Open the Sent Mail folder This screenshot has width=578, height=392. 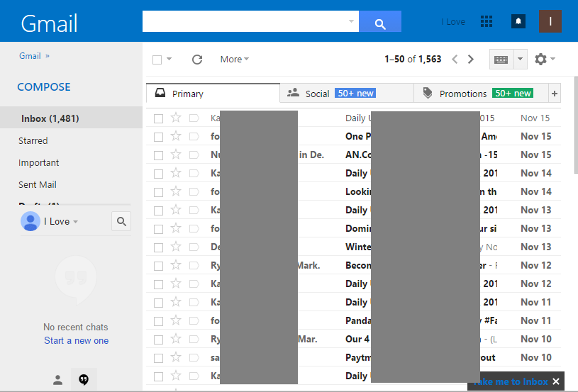pos(38,184)
